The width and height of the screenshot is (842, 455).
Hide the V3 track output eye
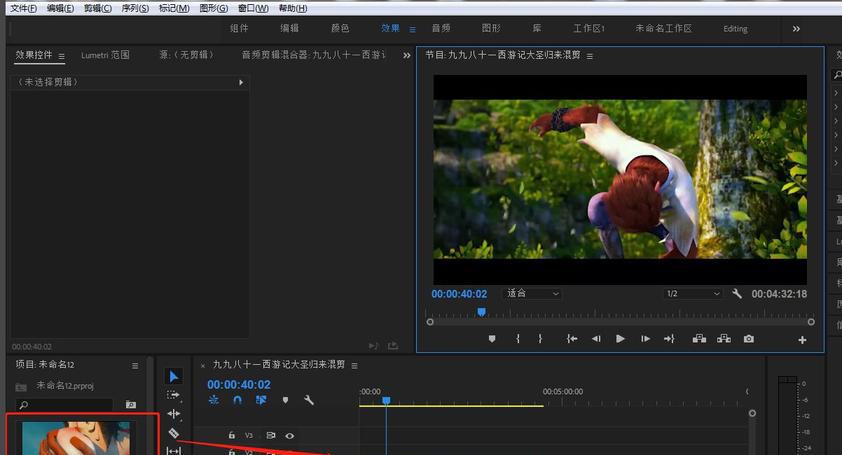[289, 436]
